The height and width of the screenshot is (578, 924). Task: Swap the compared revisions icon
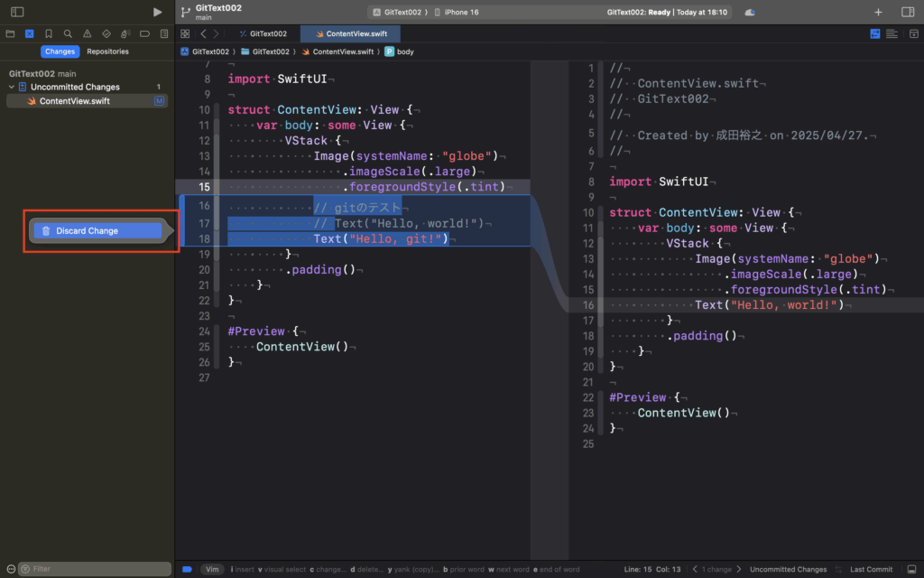[x=838, y=569]
